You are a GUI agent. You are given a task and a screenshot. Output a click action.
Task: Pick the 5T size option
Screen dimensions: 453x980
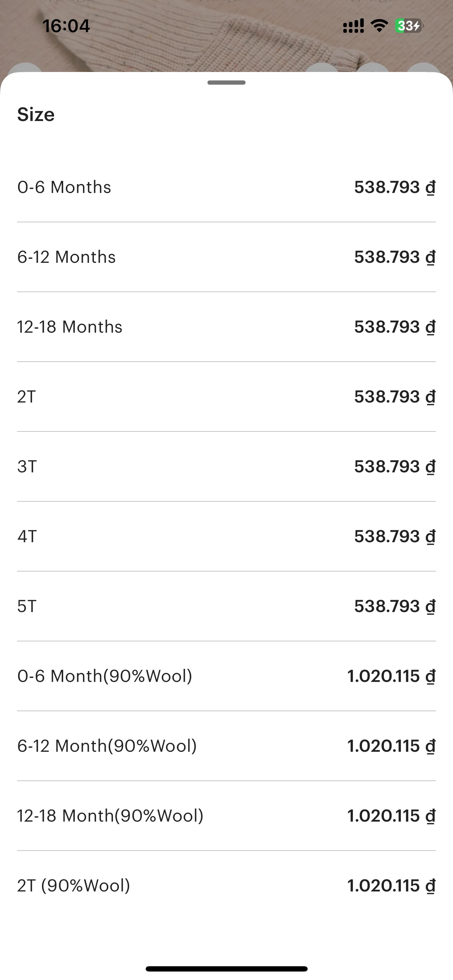click(226, 606)
